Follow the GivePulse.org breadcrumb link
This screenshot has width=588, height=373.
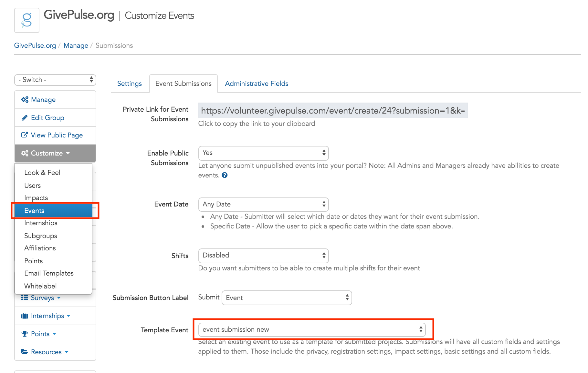point(35,45)
